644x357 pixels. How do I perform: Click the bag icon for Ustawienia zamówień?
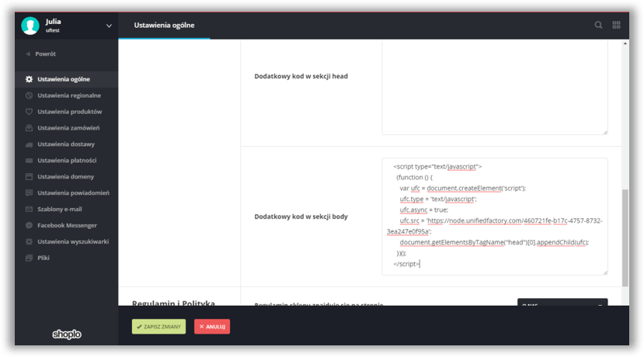(x=29, y=128)
